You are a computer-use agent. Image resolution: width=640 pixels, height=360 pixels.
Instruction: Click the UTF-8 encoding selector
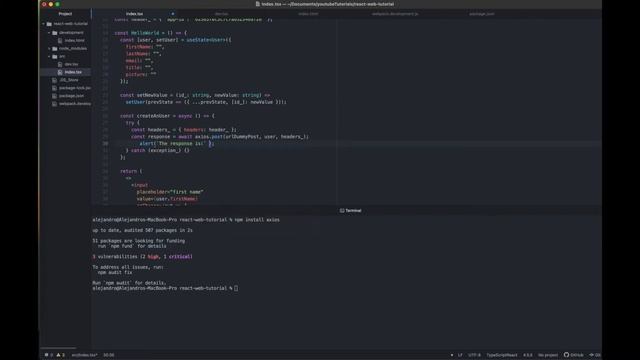point(474,355)
